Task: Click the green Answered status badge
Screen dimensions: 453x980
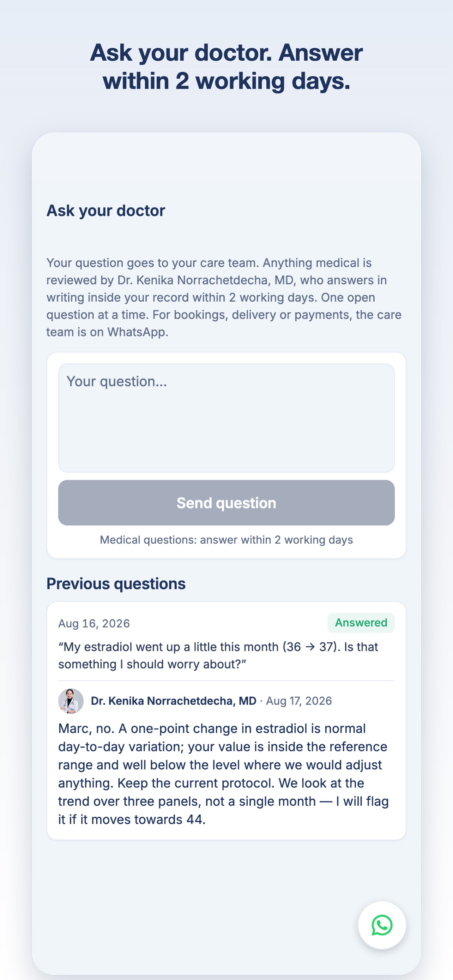Action: point(361,623)
